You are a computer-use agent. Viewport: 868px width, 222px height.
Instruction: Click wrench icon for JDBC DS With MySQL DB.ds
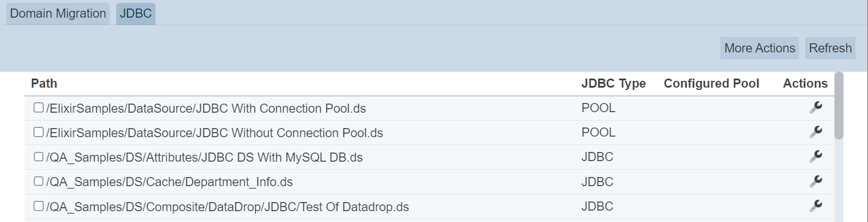(x=816, y=157)
